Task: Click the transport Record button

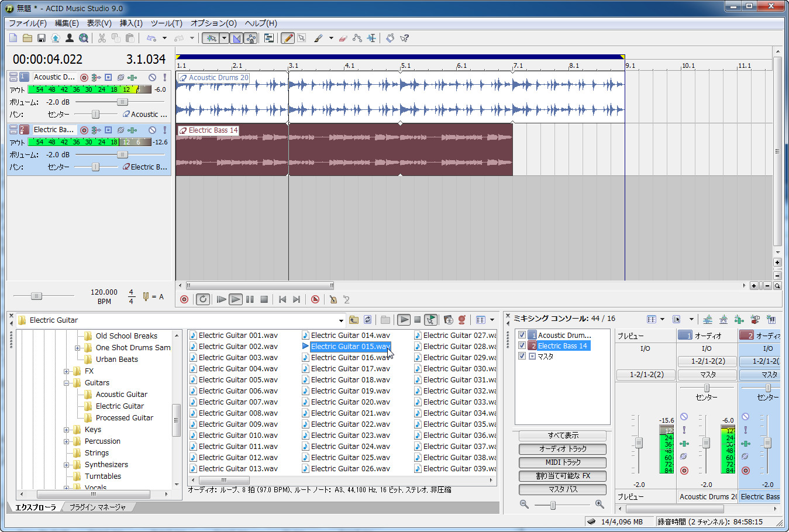Action: (x=185, y=299)
